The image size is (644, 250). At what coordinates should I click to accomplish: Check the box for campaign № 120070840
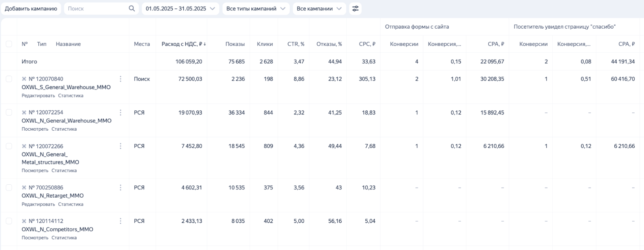[x=9, y=79]
